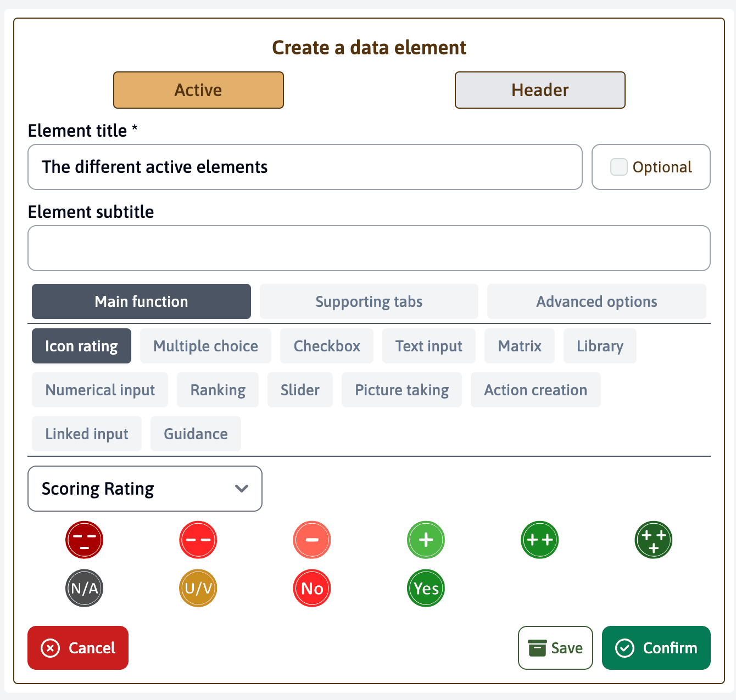The width and height of the screenshot is (736, 700).
Task: Click the red No rating icon
Action: [312, 588]
